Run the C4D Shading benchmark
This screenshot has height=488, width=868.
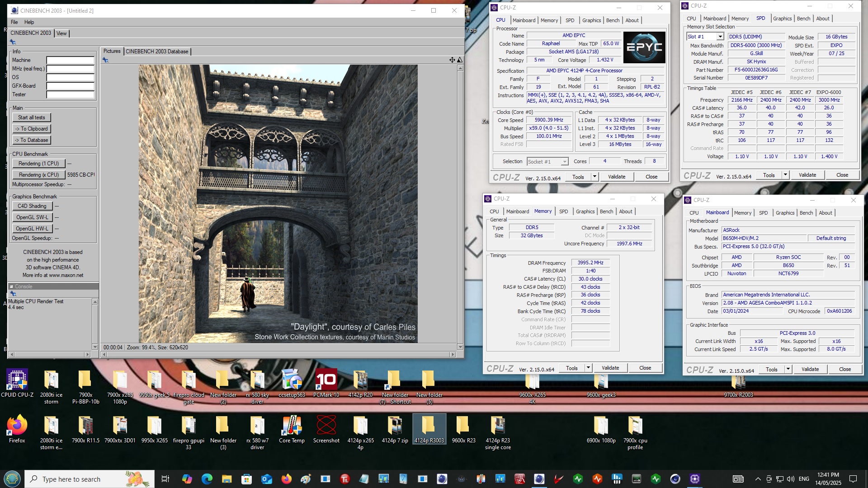[32, 206]
